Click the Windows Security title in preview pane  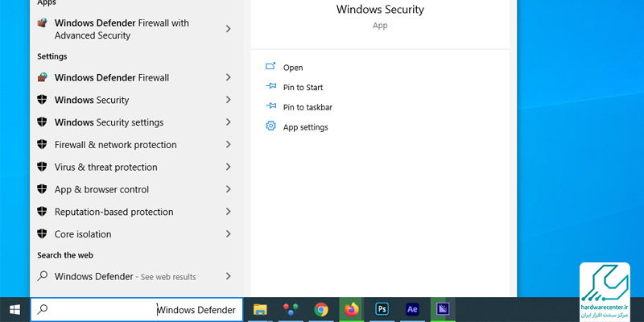(x=380, y=9)
